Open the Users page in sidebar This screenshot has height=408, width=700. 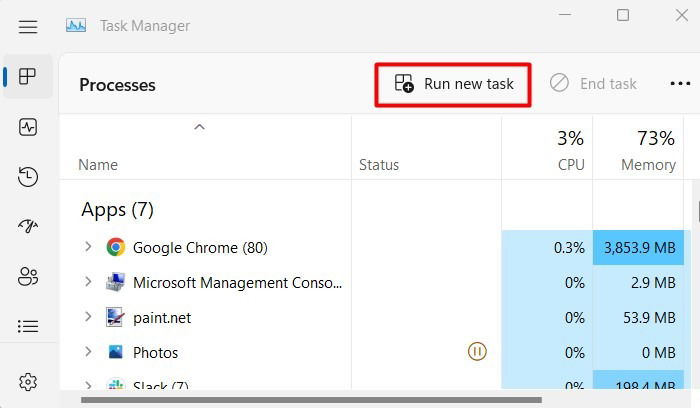click(x=28, y=277)
